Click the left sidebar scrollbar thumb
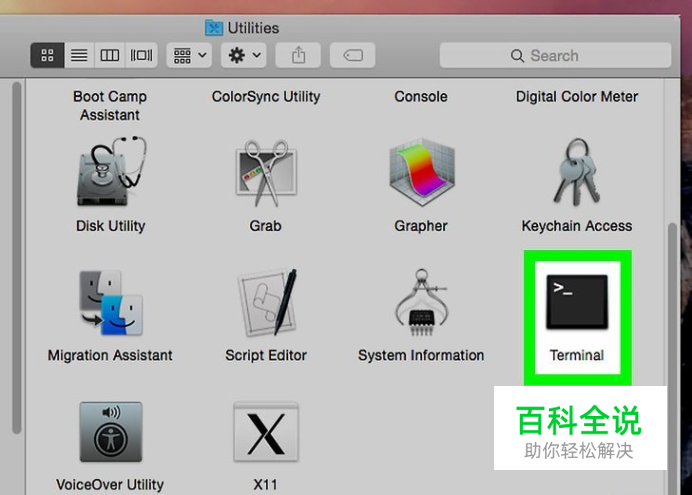Viewport: 692px width, 495px height. [x=17, y=258]
